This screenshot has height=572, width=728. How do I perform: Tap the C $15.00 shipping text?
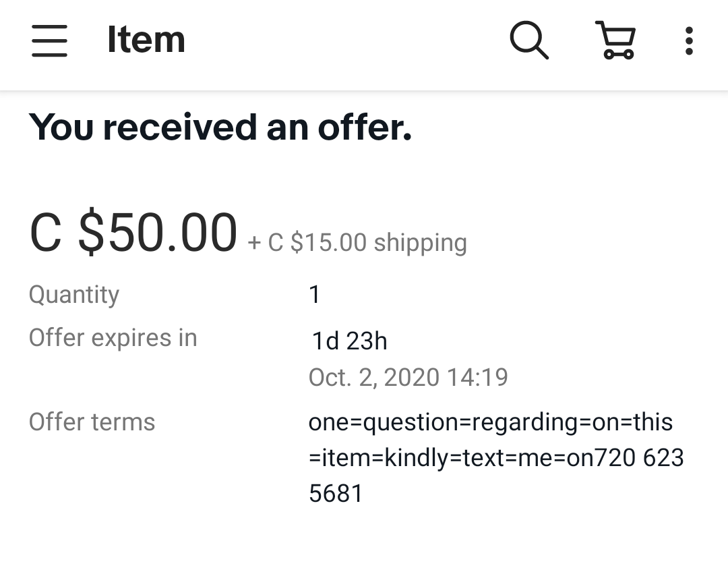pyautogui.click(x=357, y=243)
